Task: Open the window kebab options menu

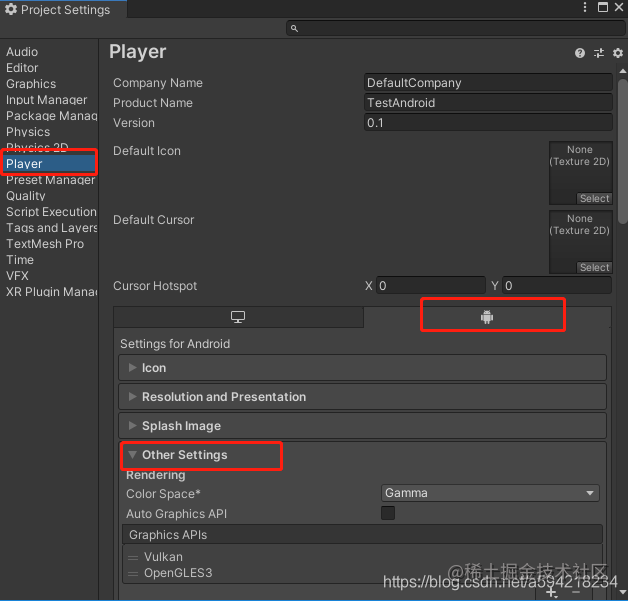Action: pos(585,7)
